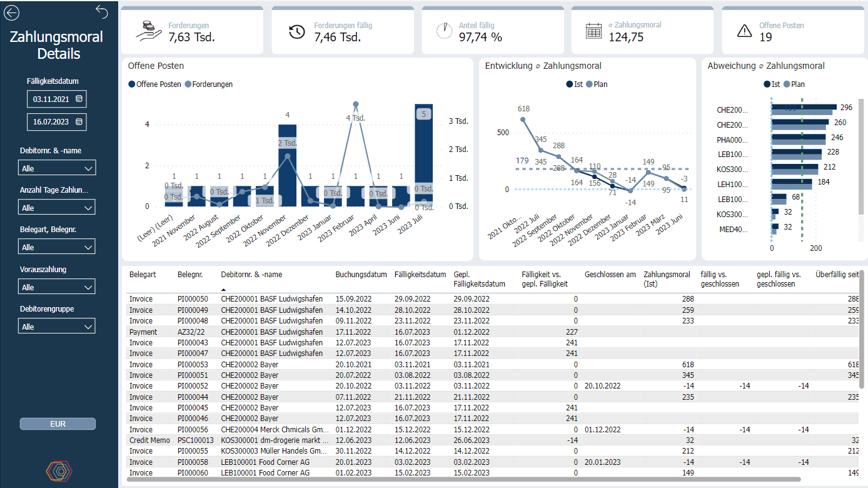
Task: Toggle Ist legend in Abweichung chart
Action: 772,84
